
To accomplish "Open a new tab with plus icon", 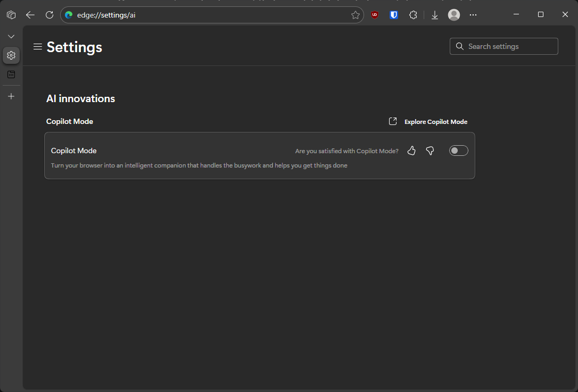I will (11, 96).
